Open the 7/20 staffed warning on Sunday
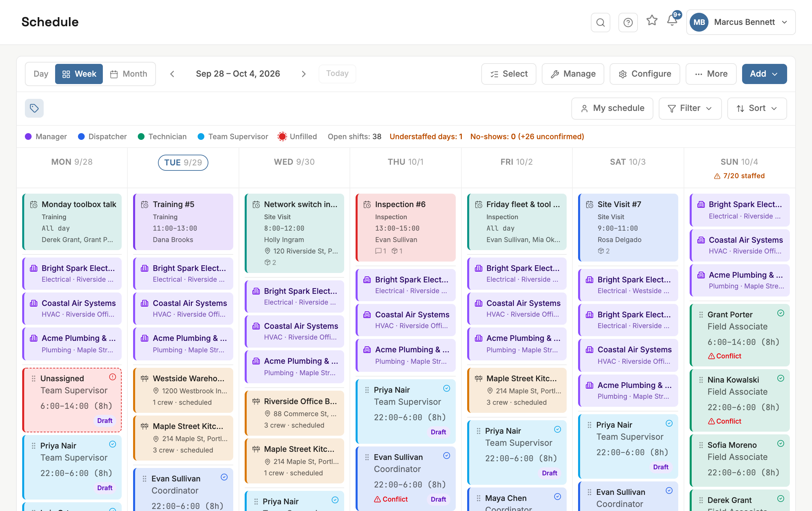 (739, 176)
